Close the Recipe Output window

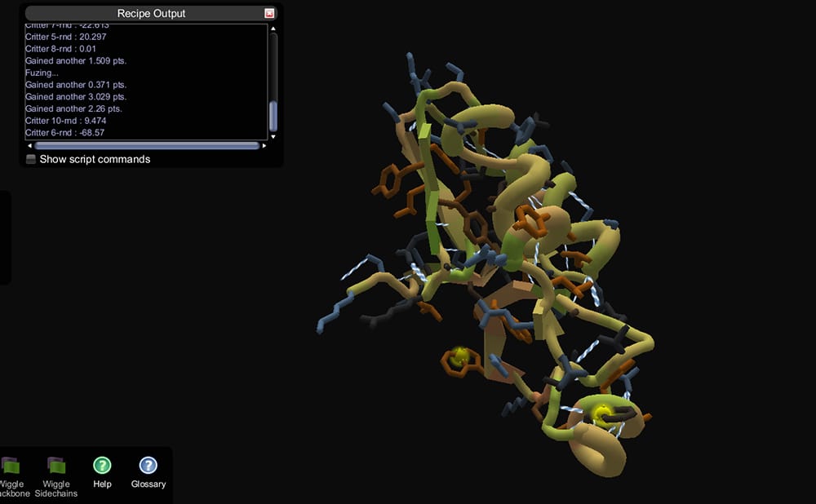269,14
